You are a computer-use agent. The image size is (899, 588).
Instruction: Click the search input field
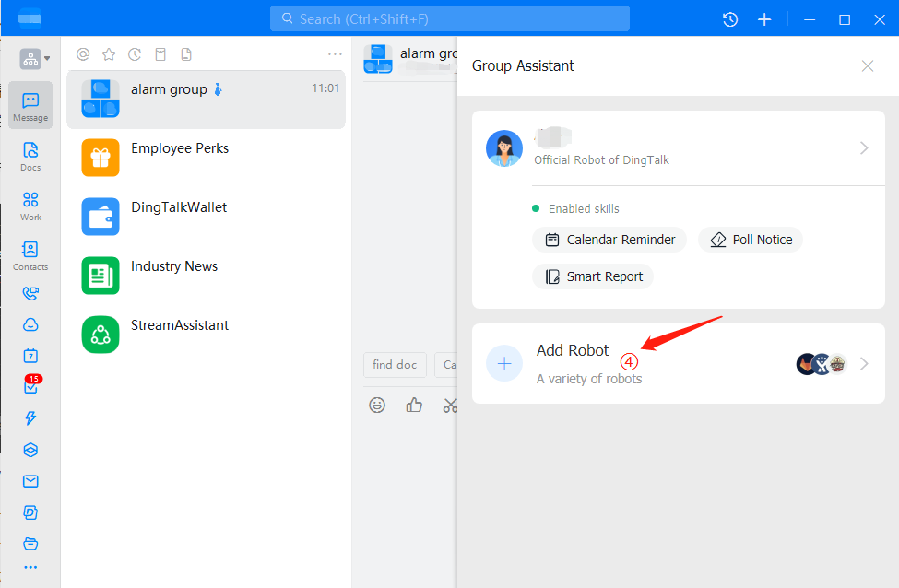[x=450, y=18]
